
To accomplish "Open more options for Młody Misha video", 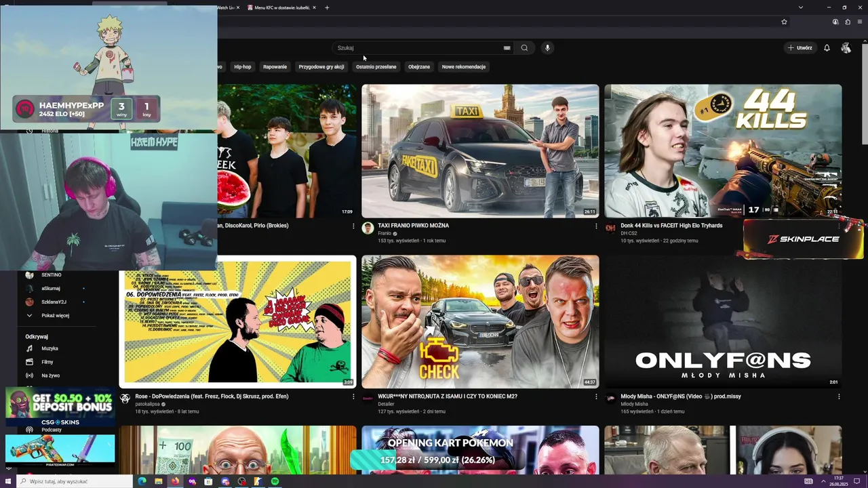I will point(839,396).
